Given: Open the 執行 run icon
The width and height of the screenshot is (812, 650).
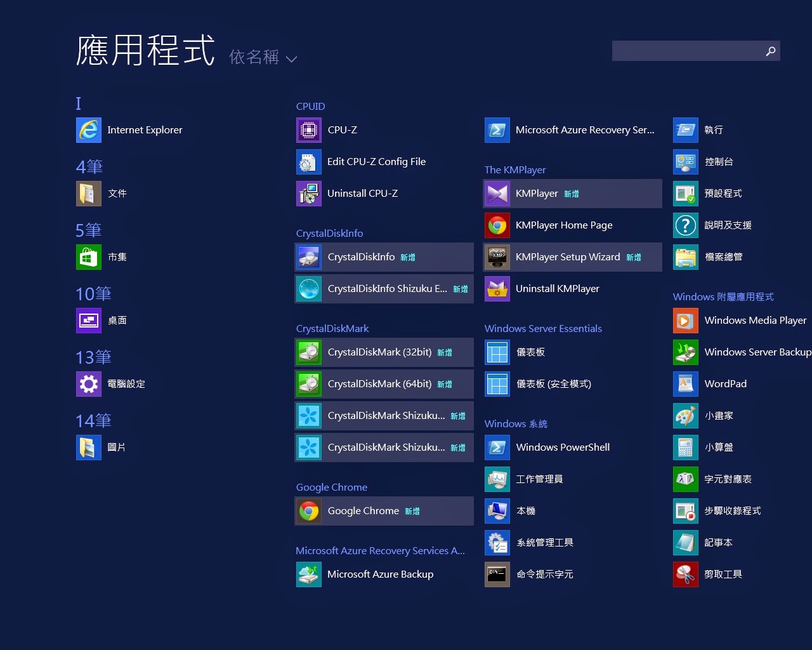Looking at the screenshot, I should click(686, 130).
